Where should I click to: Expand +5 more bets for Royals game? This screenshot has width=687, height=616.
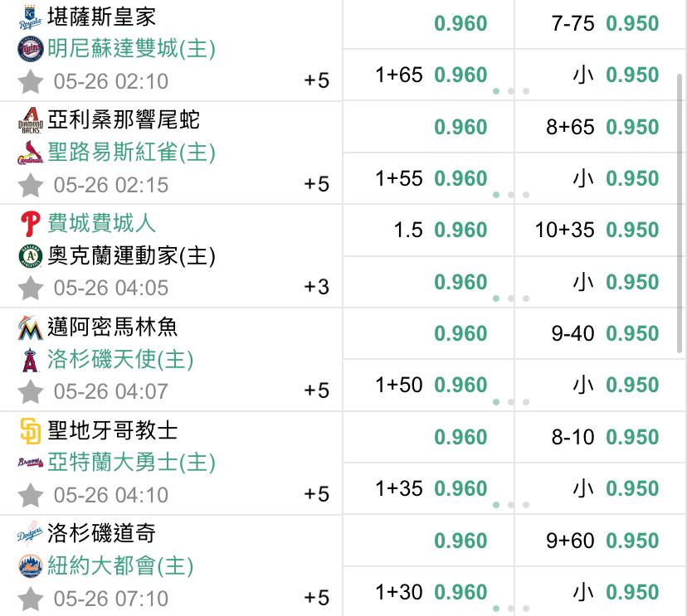pos(316,80)
